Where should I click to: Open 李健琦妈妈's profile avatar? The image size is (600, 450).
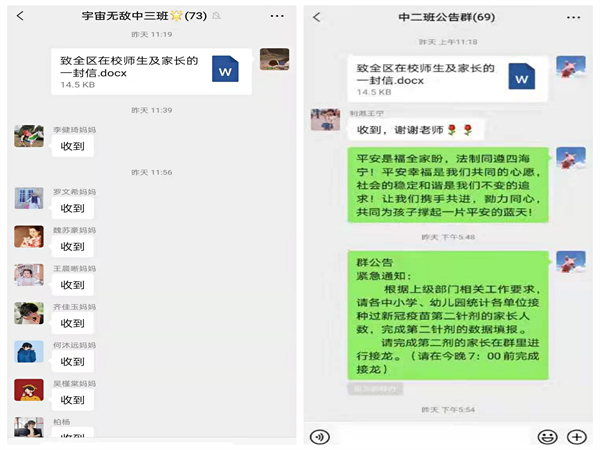29,136
